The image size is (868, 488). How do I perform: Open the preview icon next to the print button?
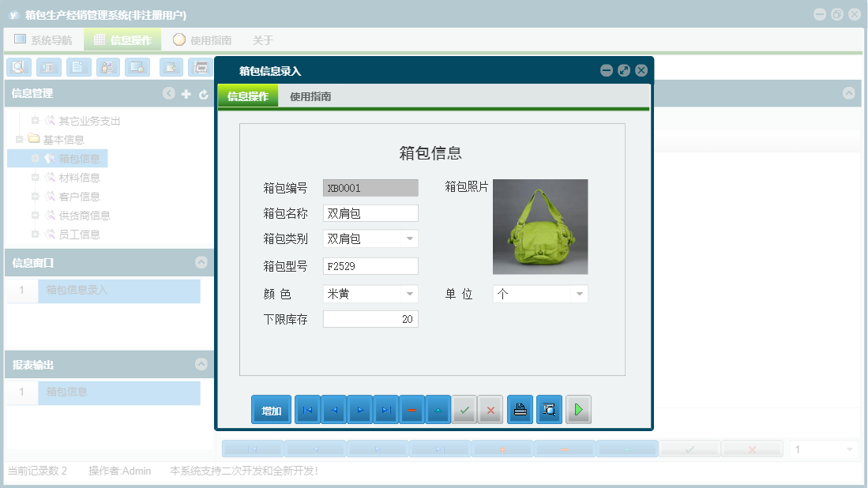pos(549,409)
